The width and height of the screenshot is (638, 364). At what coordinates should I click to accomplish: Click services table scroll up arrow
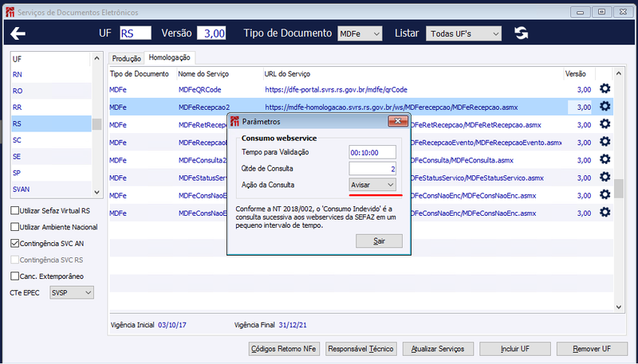pyautogui.click(x=619, y=73)
